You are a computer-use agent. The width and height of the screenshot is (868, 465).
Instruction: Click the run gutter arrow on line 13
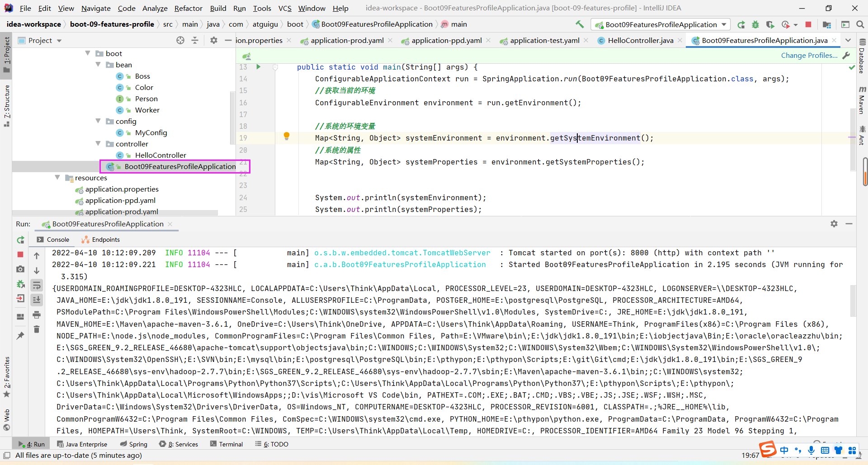pos(259,67)
